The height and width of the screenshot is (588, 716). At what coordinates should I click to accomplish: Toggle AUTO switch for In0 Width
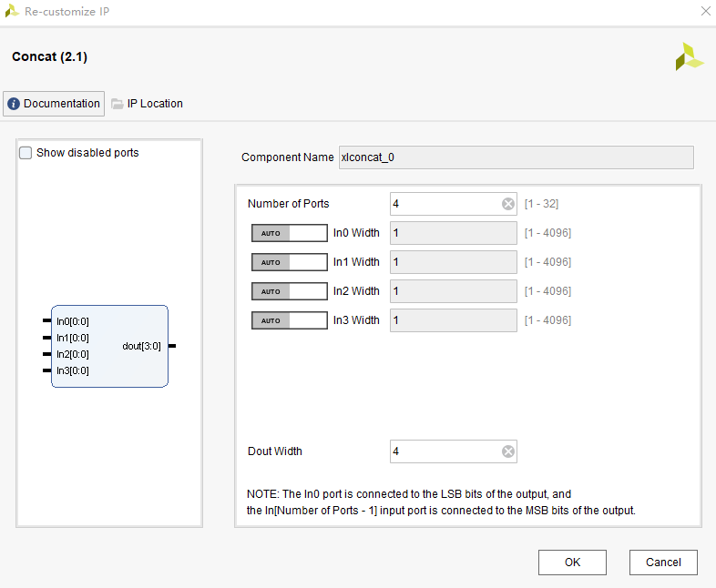click(289, 233)
